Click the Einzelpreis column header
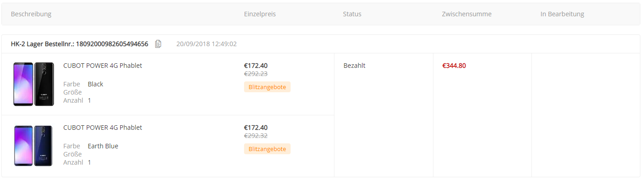Viewport: 644px width, 180px height. (260, 14)
